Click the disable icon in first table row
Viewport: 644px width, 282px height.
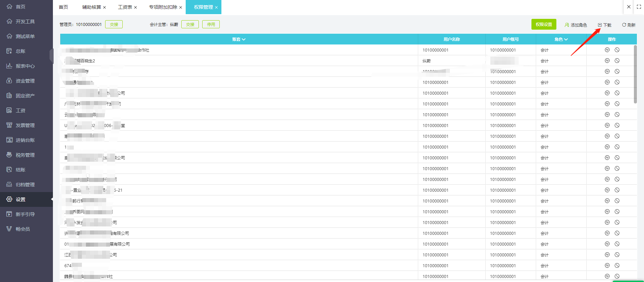pyautogui.click(x=617, y=50)
